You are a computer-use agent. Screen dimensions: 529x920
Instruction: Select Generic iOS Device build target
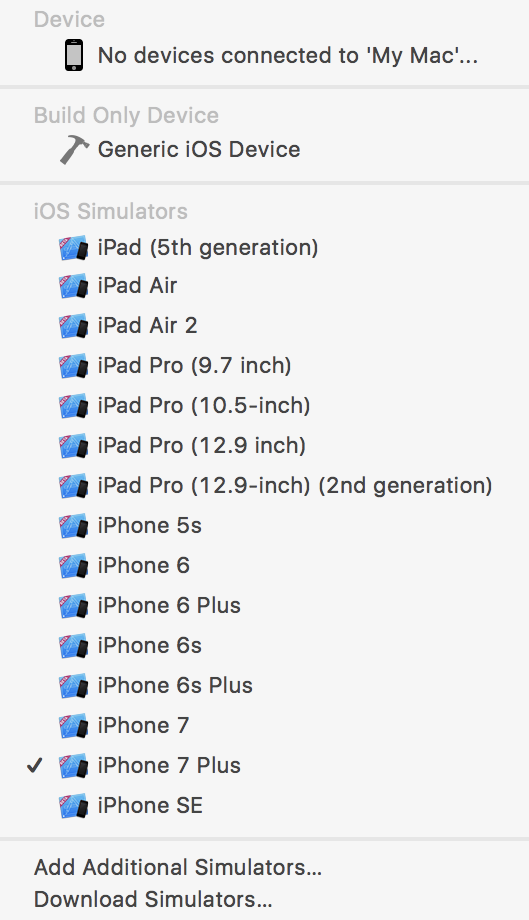[x=264, y=150]
